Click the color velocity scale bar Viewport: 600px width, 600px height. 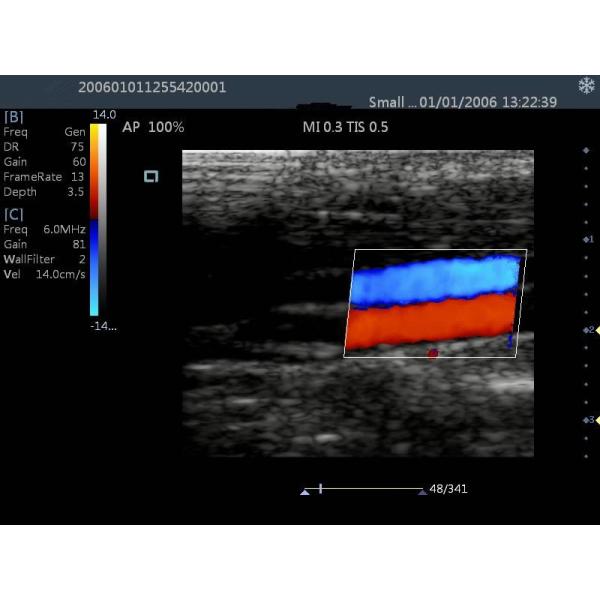[x=97, y=218]
